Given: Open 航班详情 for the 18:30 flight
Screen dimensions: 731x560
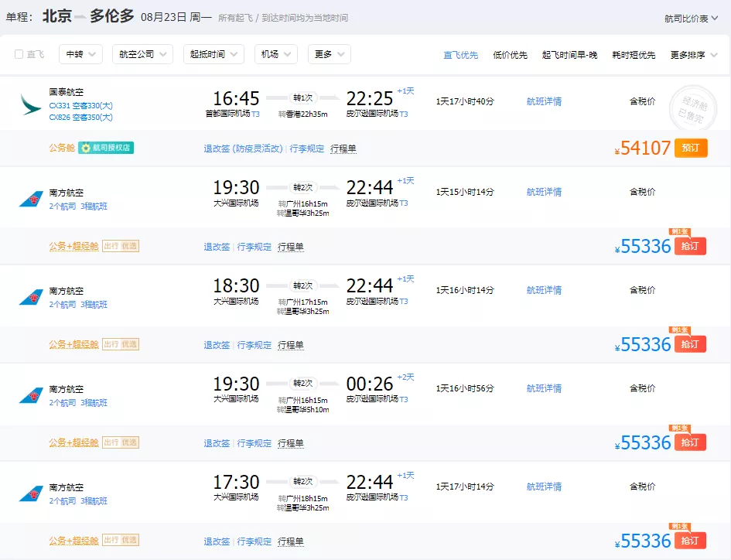Looking at the screenshot, I should pos(544,290).
